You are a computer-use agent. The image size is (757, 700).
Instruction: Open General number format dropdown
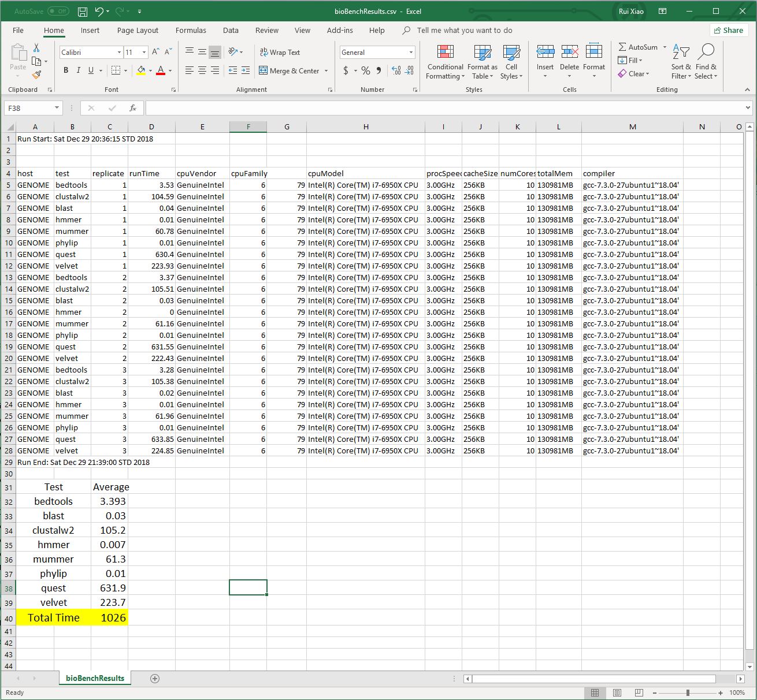coord(411,52)
